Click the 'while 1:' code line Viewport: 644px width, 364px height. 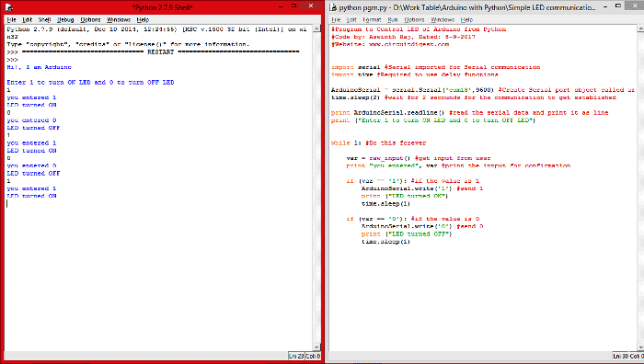click(379, 142)
